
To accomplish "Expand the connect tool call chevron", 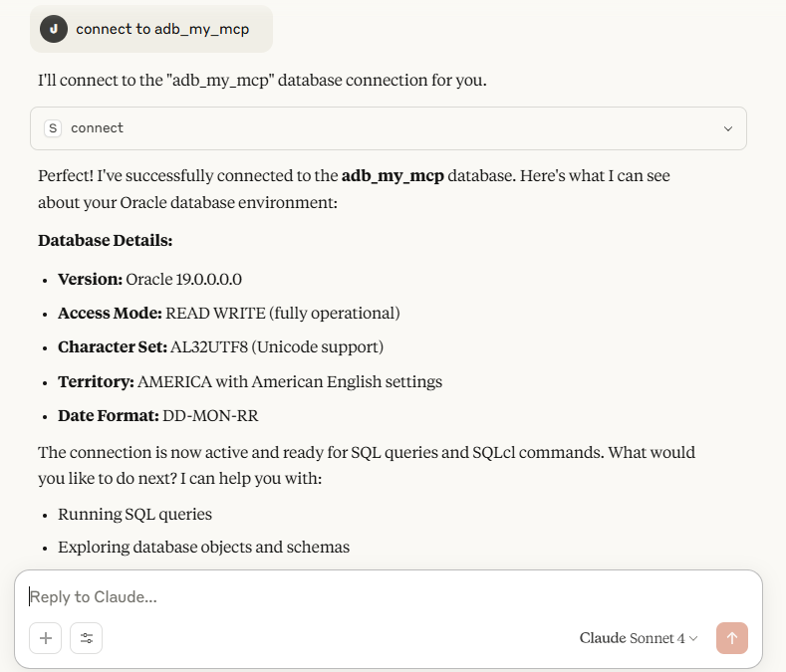I will (728, 128).
